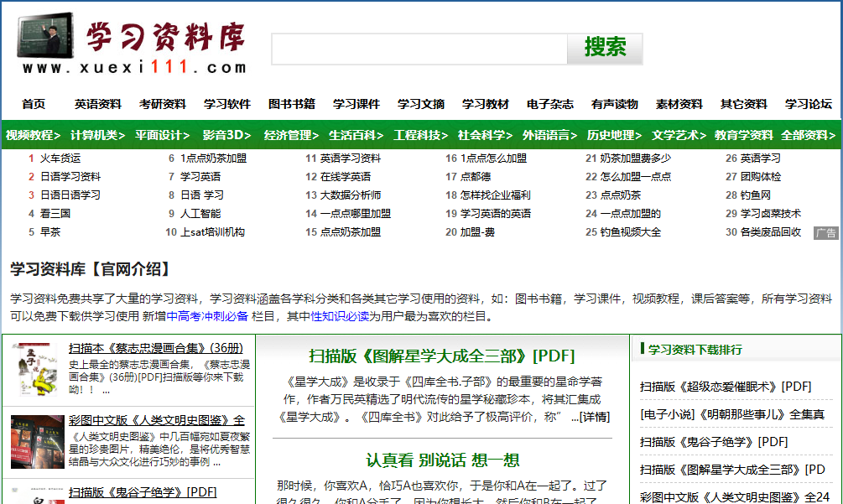The height and width of the screenshot is (504, 843).
Task: Click the green 搜索 search button
Action: pos(605,48)
